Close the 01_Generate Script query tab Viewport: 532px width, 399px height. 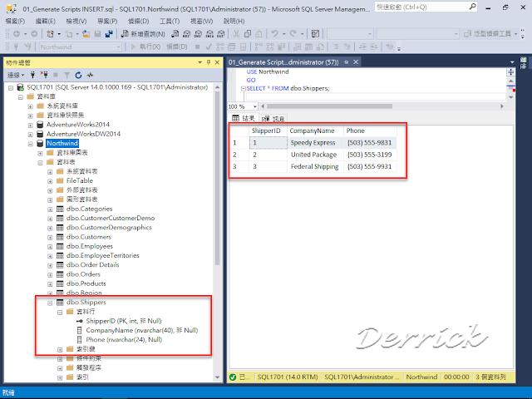356,62
